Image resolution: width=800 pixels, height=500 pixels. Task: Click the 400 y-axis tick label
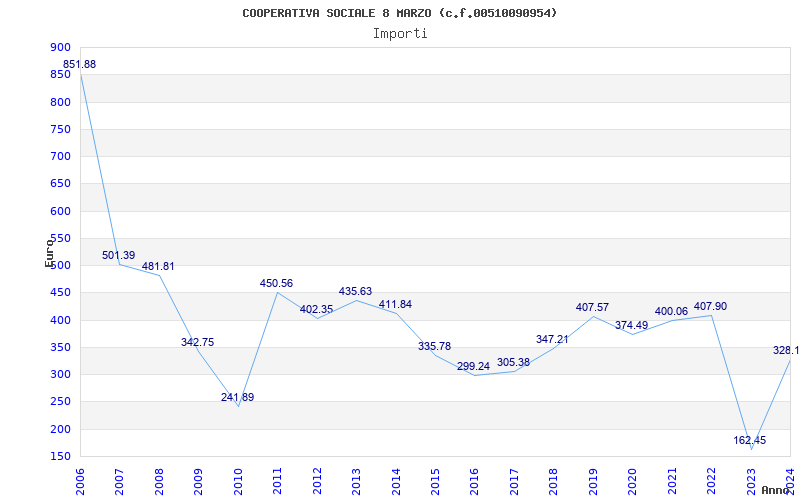point(60,320)
